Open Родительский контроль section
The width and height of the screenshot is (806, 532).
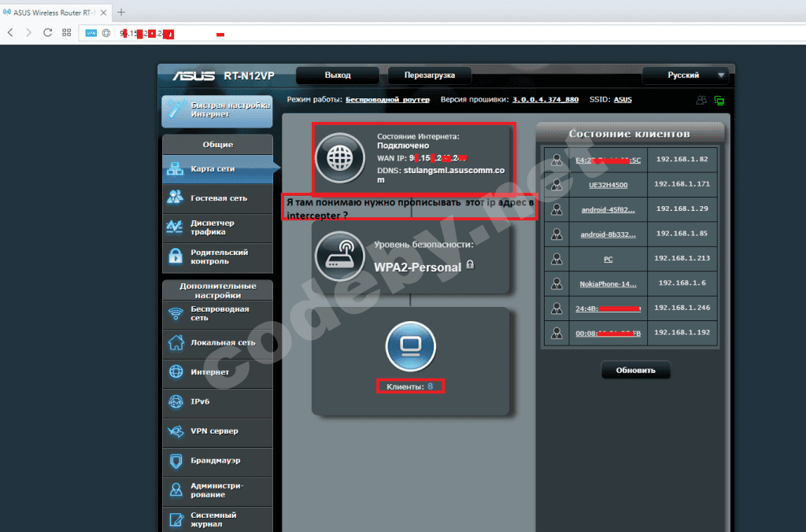pyautogui.click(x=218, y=257)
